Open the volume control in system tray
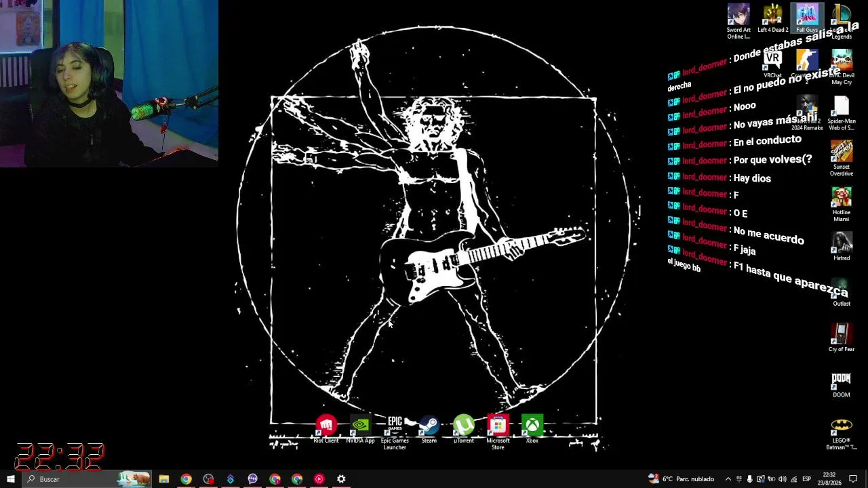The image size is (868, 488). pyautogui.click(x=783, y=479)
